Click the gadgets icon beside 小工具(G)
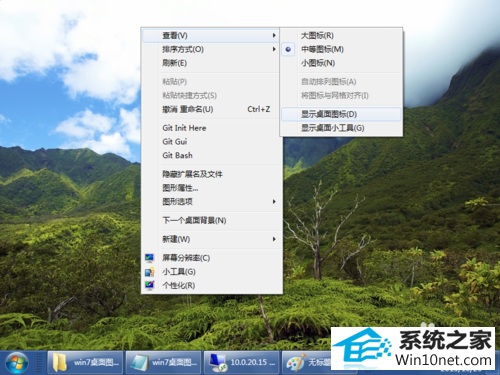The width and height of the screenshot is (500, 375). coord(149,272)
